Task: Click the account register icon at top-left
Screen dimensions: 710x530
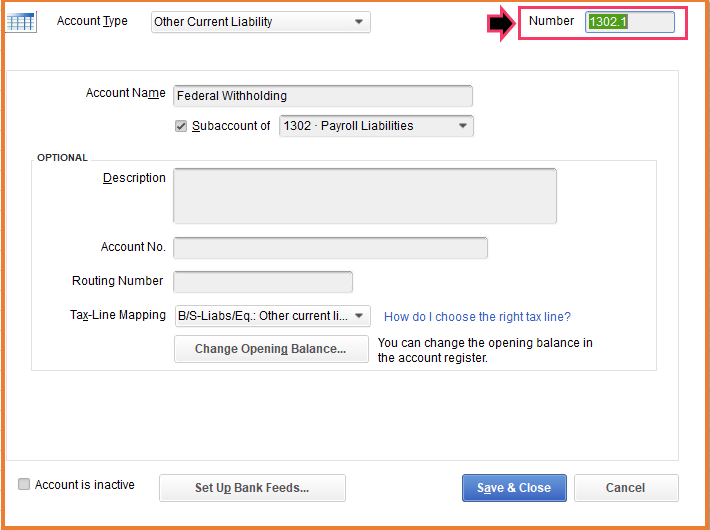Action: tap(21, 21)
